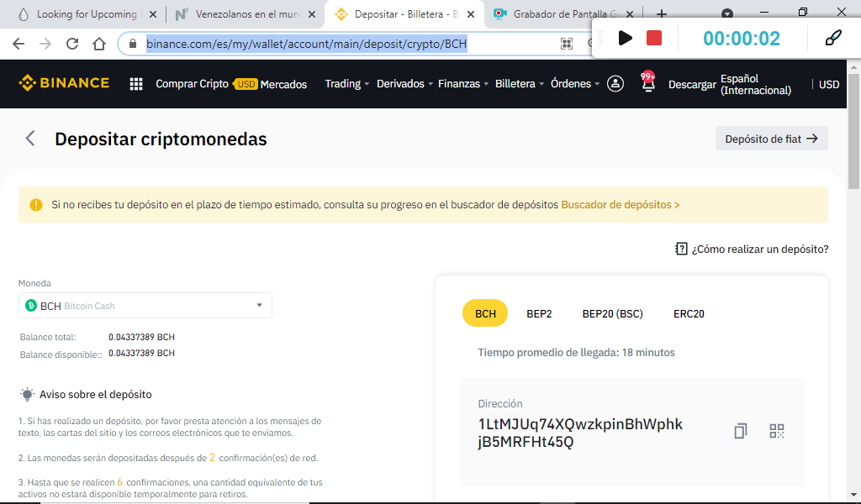
Task: Select the BEP20 (BSC) network tab
Action: (612, 313)
